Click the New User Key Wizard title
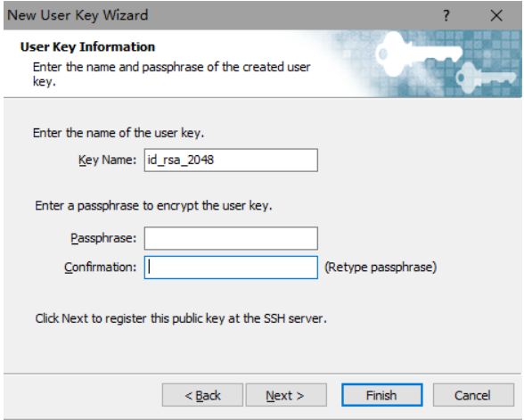This screenshot has height=420, width=524. pyautogui.click(x=78, y=15)
